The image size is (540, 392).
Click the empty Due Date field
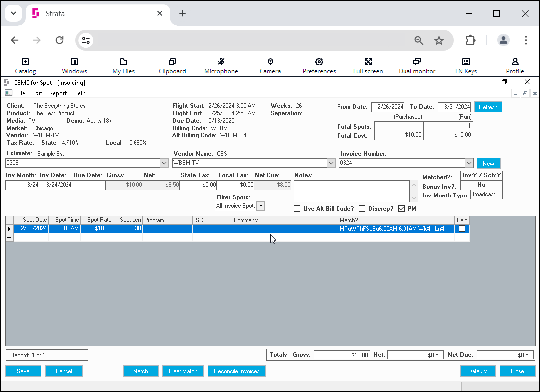click(x=89, y=185)
